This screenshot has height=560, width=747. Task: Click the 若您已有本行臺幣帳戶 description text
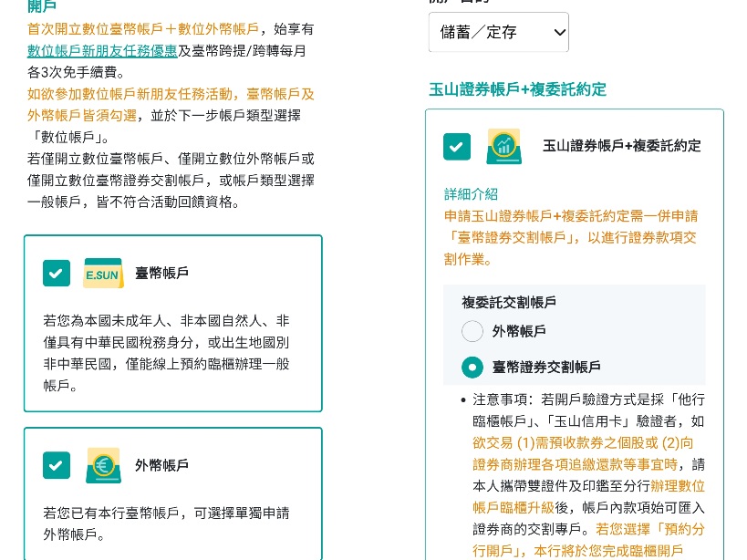point(166,524)
